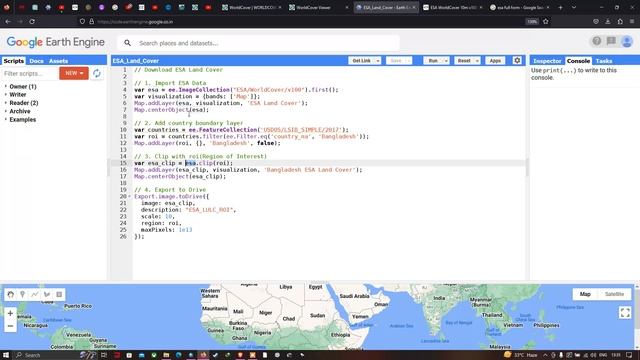640x360 pixels.
Task: Click the Run button
Action: 433,61
